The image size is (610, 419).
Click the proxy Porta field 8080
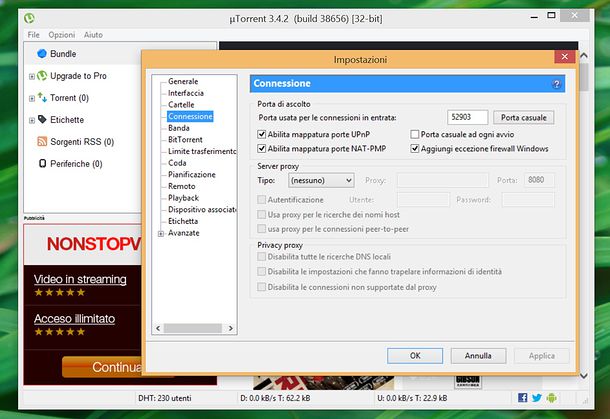[539, 180]
